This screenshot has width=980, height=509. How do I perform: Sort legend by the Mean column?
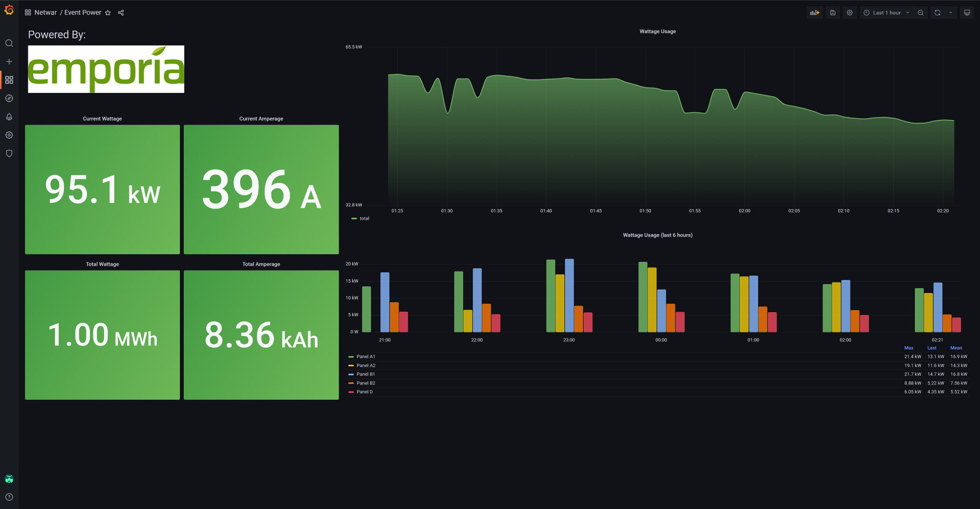(x=956, y=348)
